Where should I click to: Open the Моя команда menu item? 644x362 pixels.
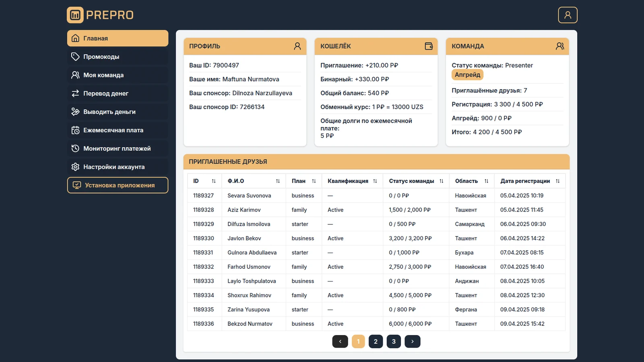[118, 75]
